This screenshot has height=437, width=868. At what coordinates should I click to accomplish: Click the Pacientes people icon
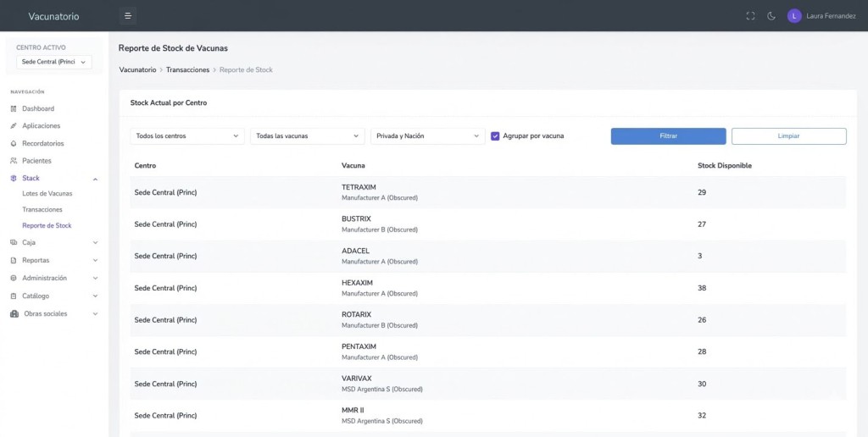(14, 161)
